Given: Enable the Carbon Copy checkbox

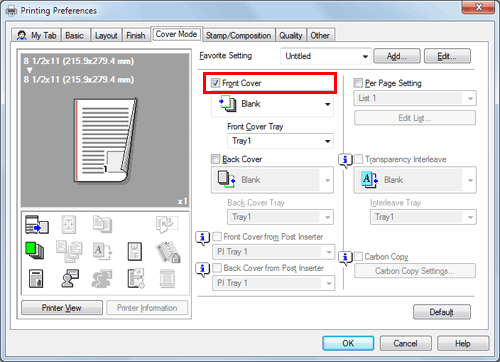Looking at the screenshot, I should click(358, 256).
